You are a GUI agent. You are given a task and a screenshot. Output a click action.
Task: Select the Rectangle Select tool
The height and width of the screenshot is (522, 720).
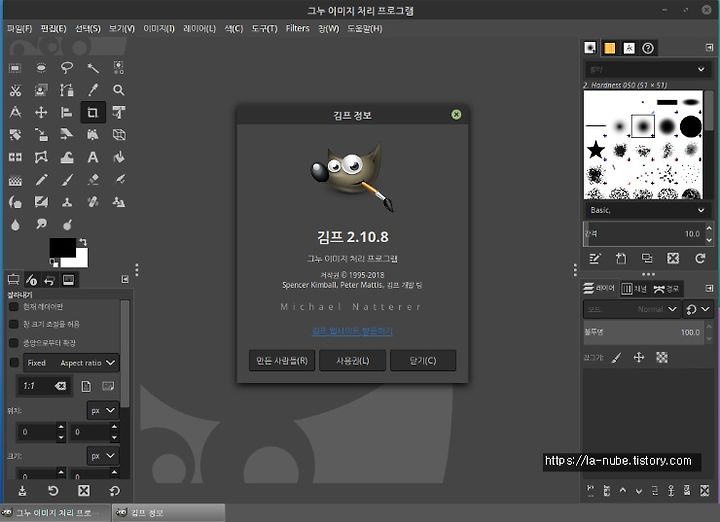[15, 68]
